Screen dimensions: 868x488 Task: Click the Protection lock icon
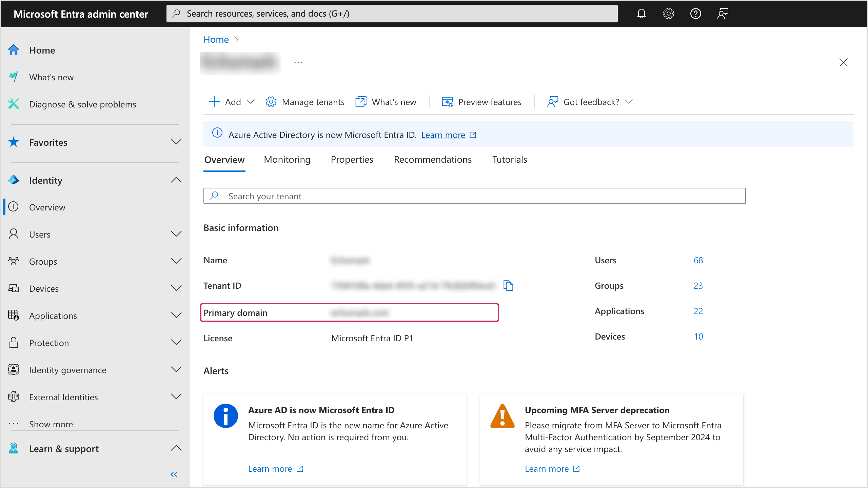[14, 343]
